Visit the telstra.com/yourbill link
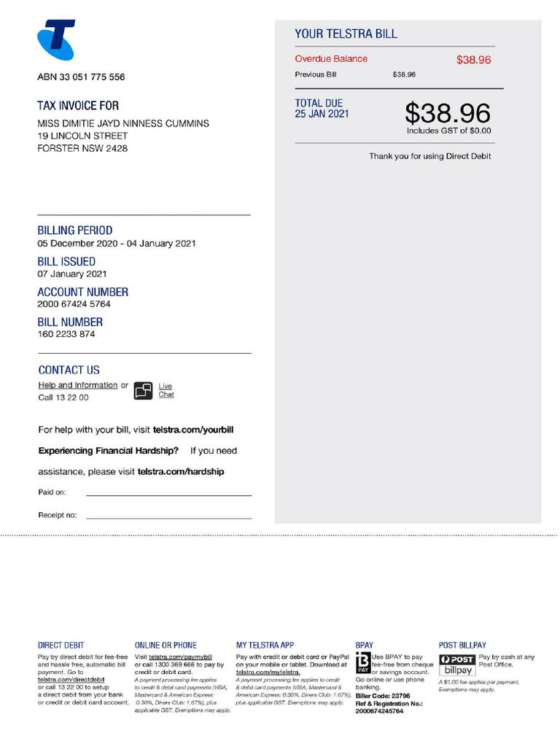This screenshot has height=747, width=560. point(193,430)
